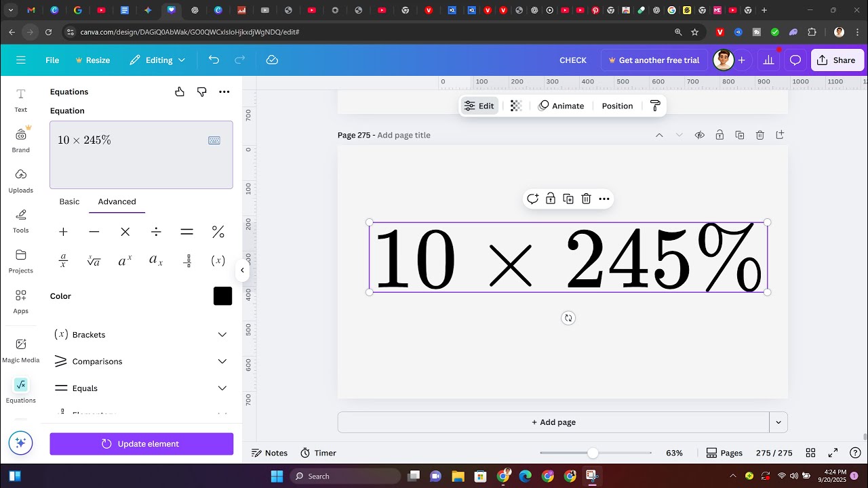Open the Tools panel

20,221
